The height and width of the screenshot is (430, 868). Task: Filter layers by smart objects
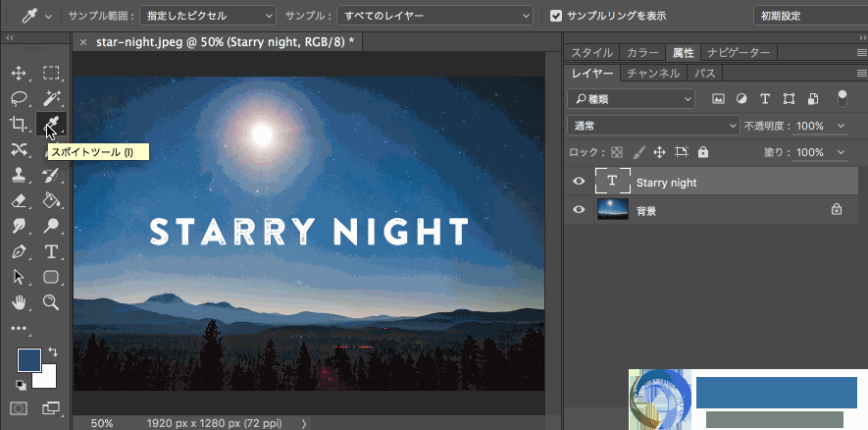[813, 99]
